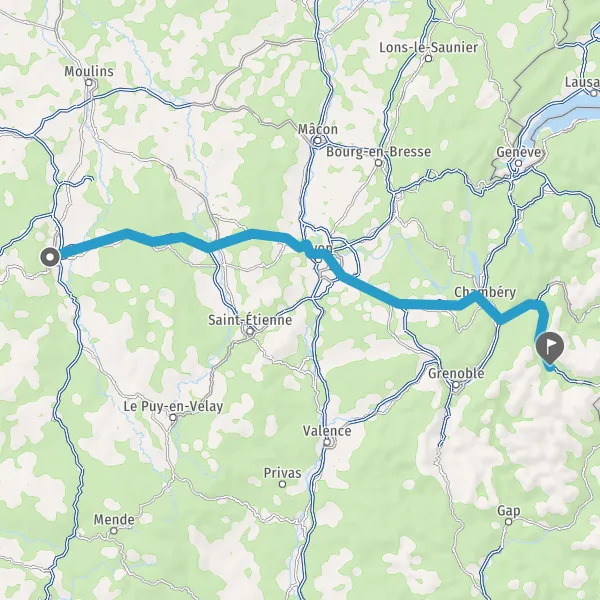The width and height of the screenshot is (600, 600).
Task: Click the Lyon city marker on route
Action: 318,260
